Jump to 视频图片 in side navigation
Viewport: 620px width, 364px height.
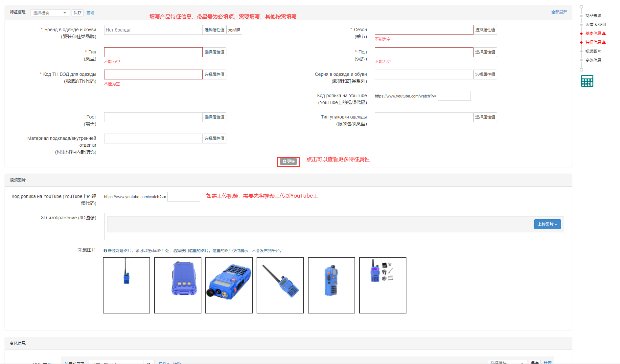tap(593, 52)
